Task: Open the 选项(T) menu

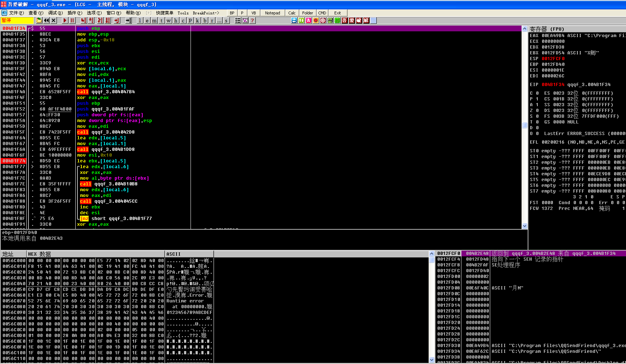Action: [x=94, y=13]
